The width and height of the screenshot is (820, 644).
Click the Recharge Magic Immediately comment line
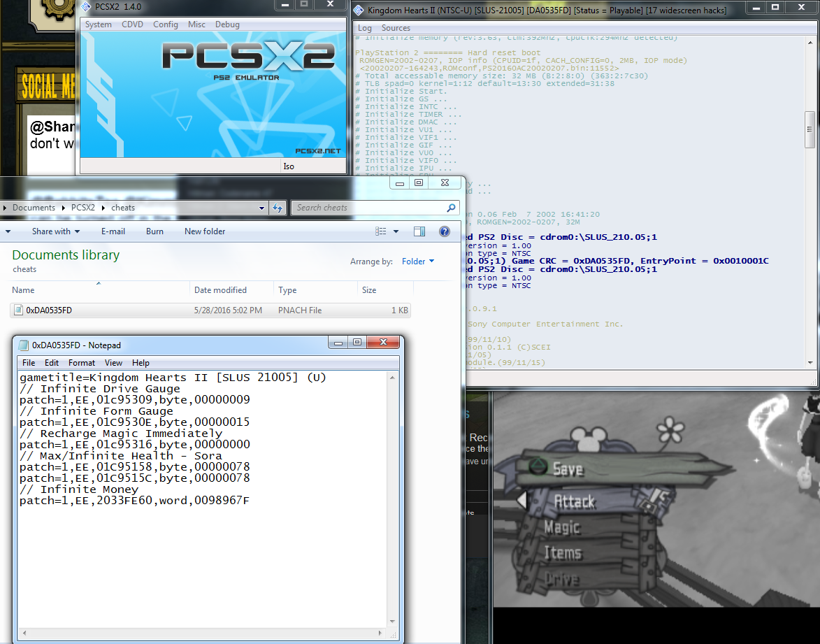point(121,434)
